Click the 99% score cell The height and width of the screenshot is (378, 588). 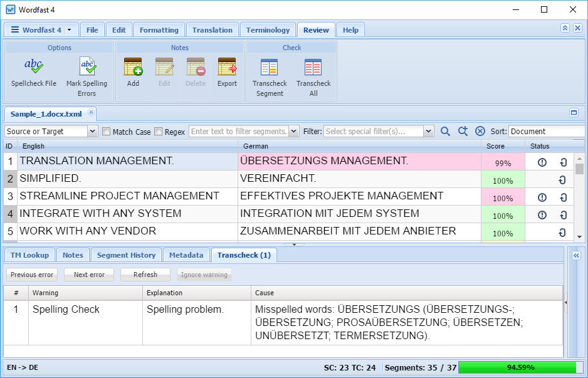coord(503,162)
